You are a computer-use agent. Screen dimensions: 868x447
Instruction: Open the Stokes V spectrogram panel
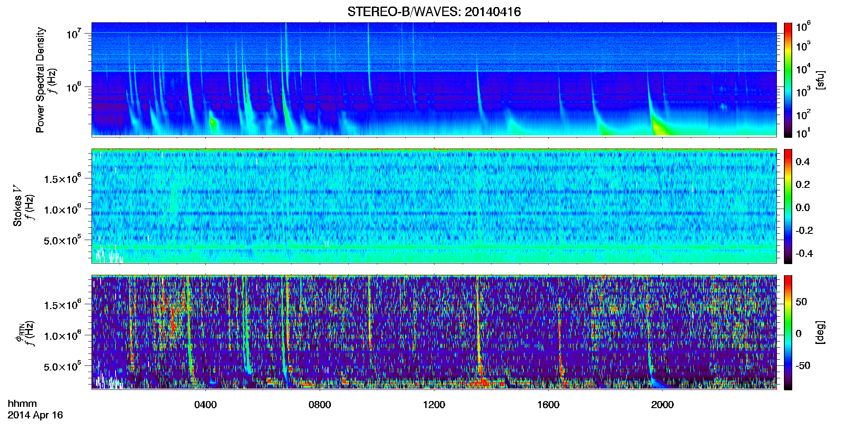434,206
